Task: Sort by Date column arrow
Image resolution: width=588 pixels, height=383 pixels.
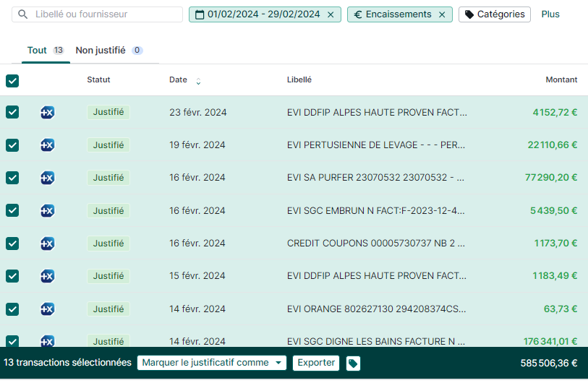Action: pyautogui.click(x=198, y=81)
